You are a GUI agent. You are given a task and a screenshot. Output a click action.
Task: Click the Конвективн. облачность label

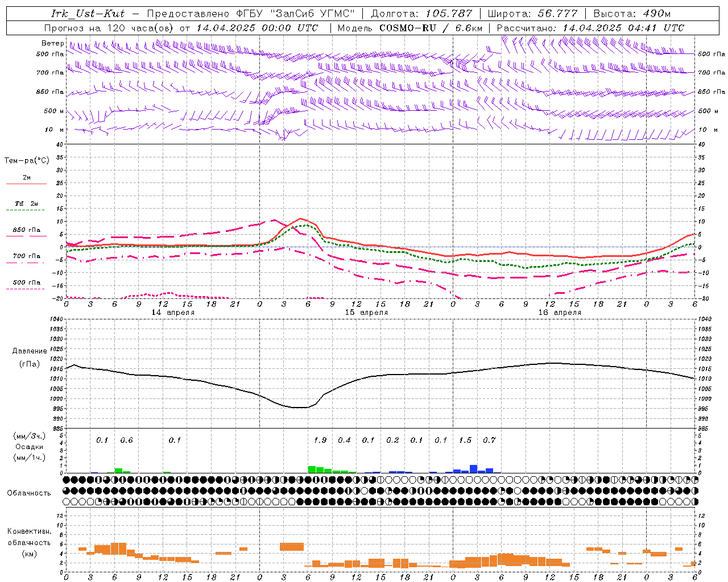point(29,537)
